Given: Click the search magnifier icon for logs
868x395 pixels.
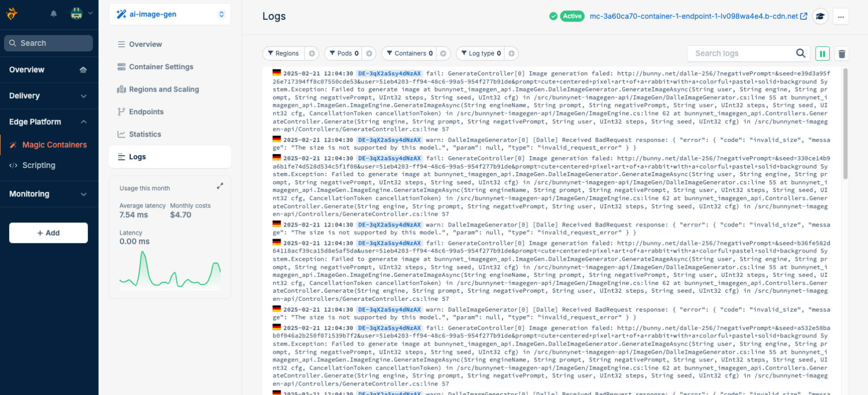Looking at the screenshot, I should pyautogui.click(x=800, y=53).
